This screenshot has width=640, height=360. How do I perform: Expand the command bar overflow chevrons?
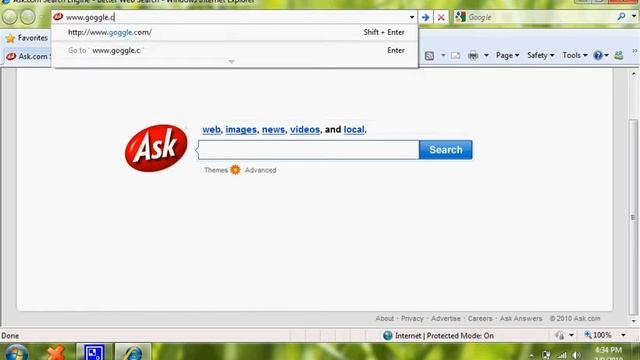[635, 51]
